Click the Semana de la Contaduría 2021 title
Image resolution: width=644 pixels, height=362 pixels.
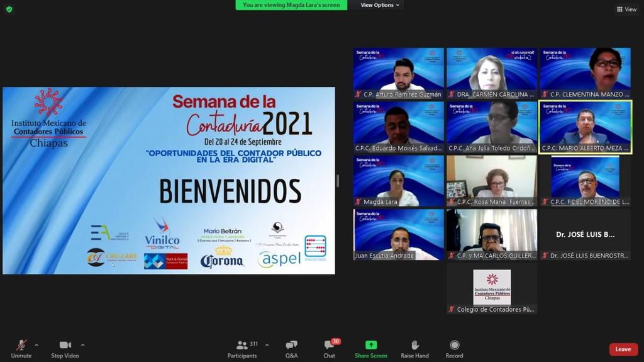tap(243, 115)
